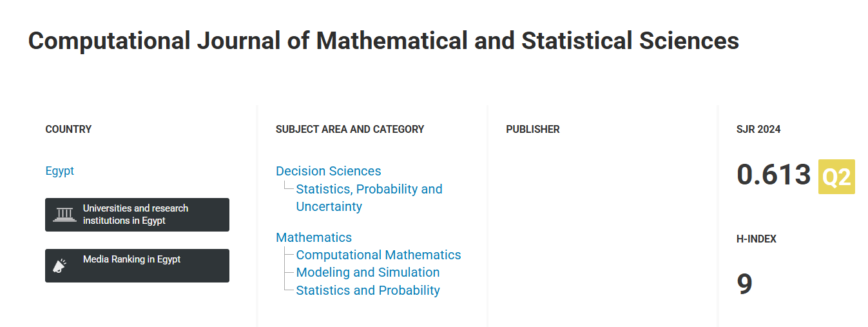868x327 pixels.
Task: Visit the Modeling and Simulation category
Action: coord(368,272)
